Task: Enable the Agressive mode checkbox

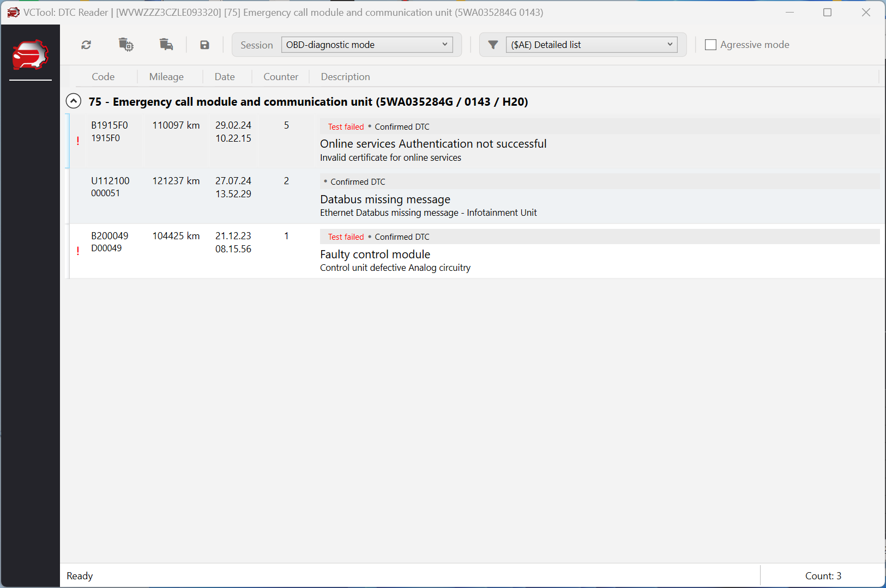Action: [710, 45]
